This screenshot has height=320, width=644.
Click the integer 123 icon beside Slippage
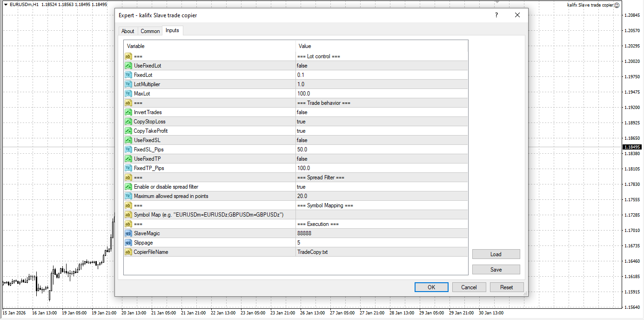pyautogui.click(x=128, y=242)
